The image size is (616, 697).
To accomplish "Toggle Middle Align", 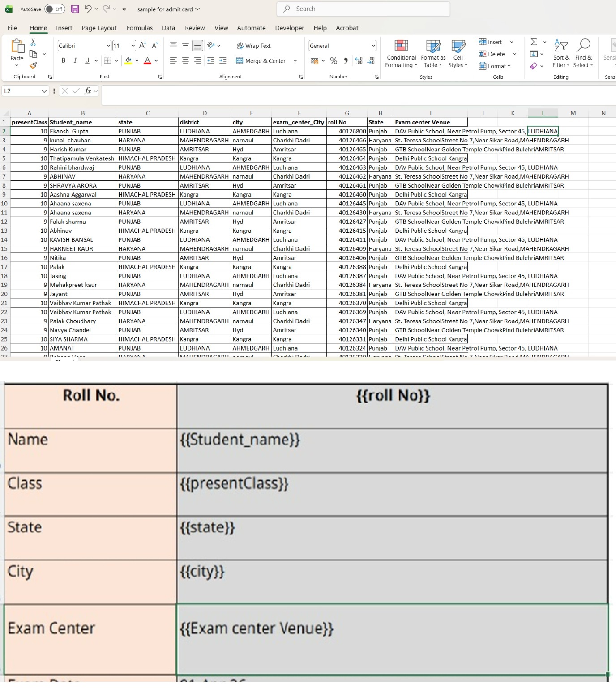I will [x=185, y=45].
